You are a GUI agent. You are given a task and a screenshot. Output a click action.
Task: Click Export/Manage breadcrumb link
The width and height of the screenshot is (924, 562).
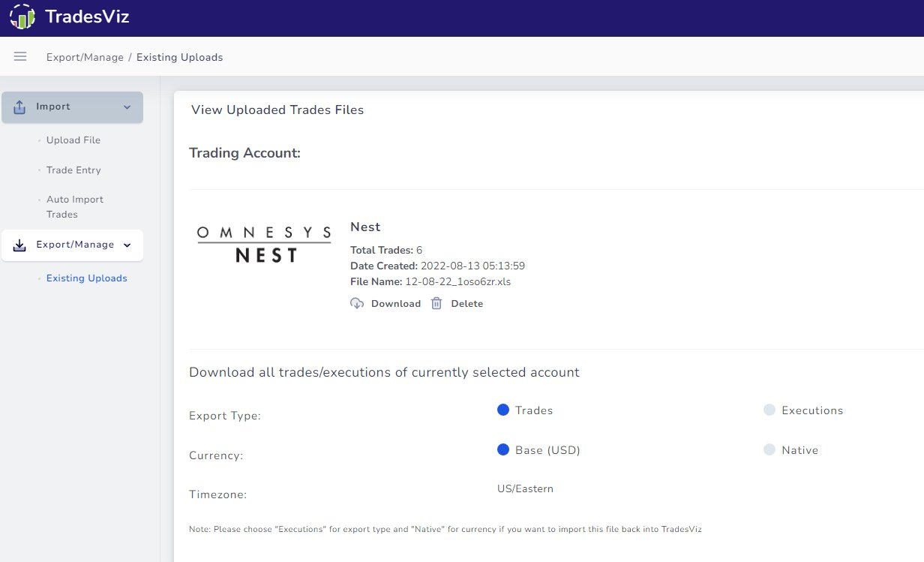coord(85,57)
